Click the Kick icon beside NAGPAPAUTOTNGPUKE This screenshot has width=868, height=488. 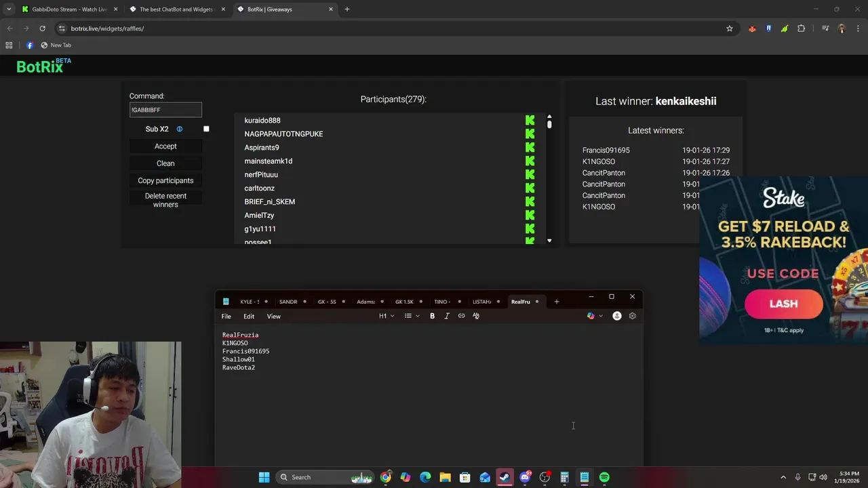click(x=530, y=134)
